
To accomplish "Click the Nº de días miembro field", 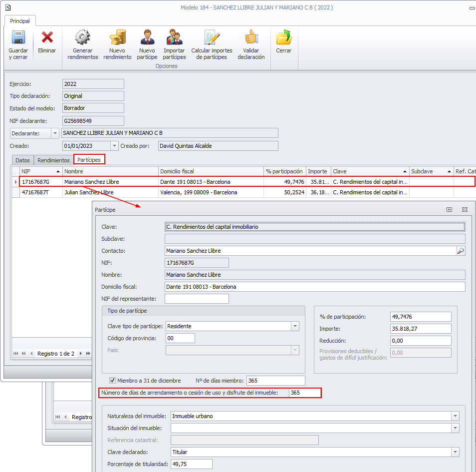I will coord(275,381).
